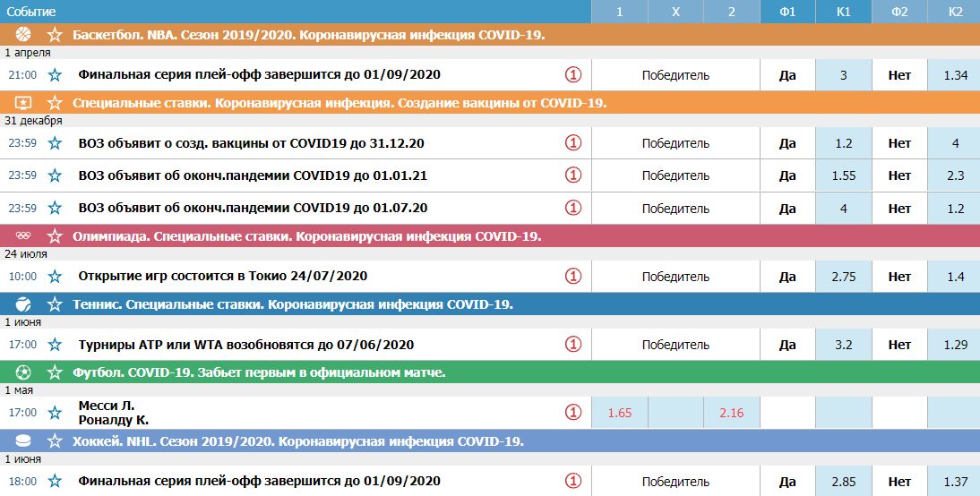980x496 pixels.
Task: Click the Ф2 column header
Action: pyautogui.click(x=899, y=12)
